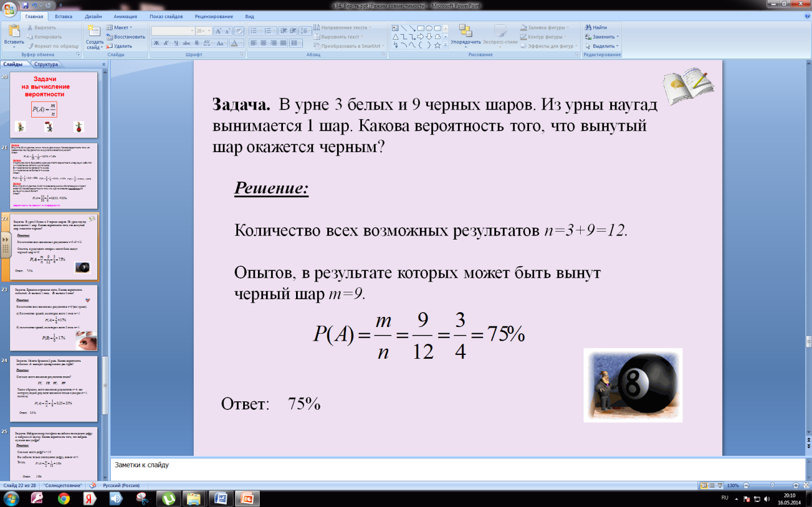Align text to the left
Image resolution: width=812 pixels, height=507 pixels.
click(x=253, y=43)
